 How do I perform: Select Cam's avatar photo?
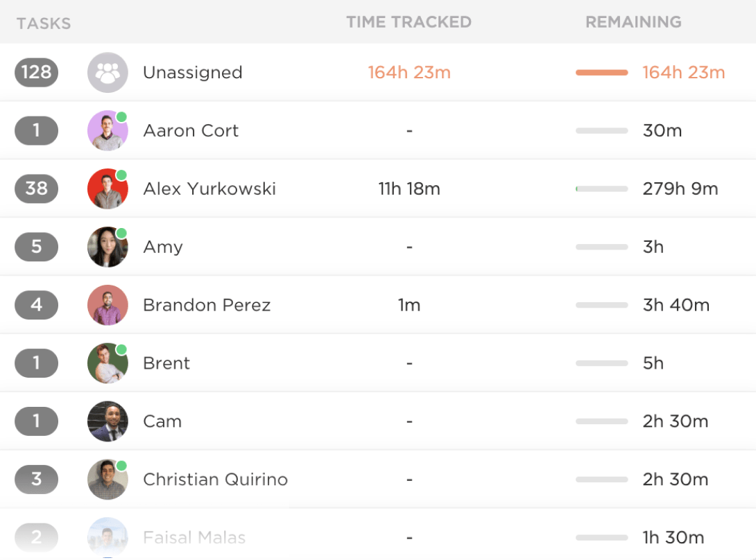[x=108, y=421]
